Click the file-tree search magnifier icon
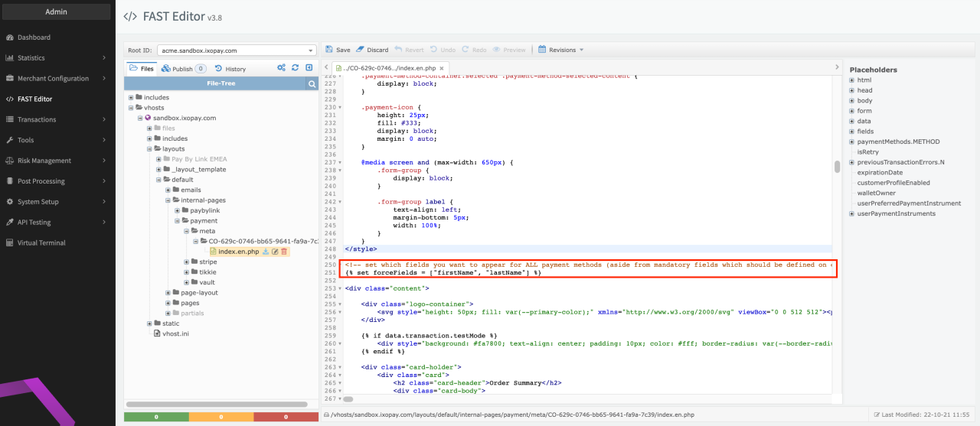The width and height of the screenshot is (980, 426). 312,84
